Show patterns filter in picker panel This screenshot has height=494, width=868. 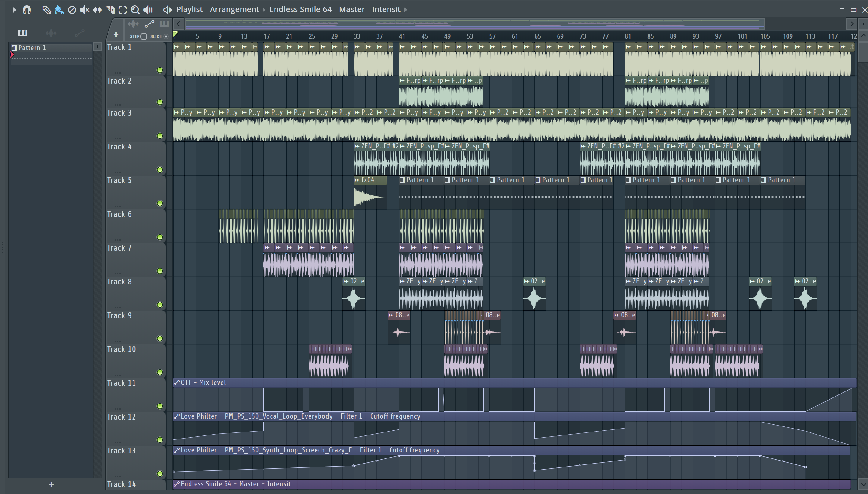click(23, 33)
